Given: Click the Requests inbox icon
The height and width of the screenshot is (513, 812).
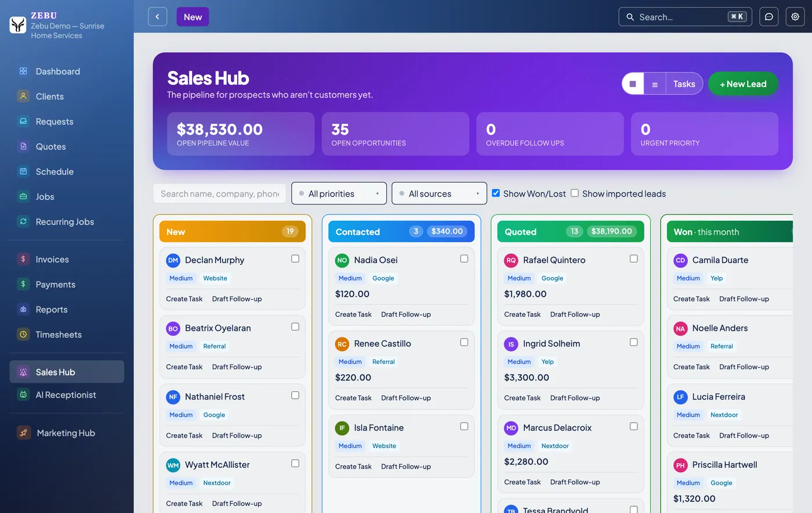Looking at the screenshot, I should [x=23, y=121].
